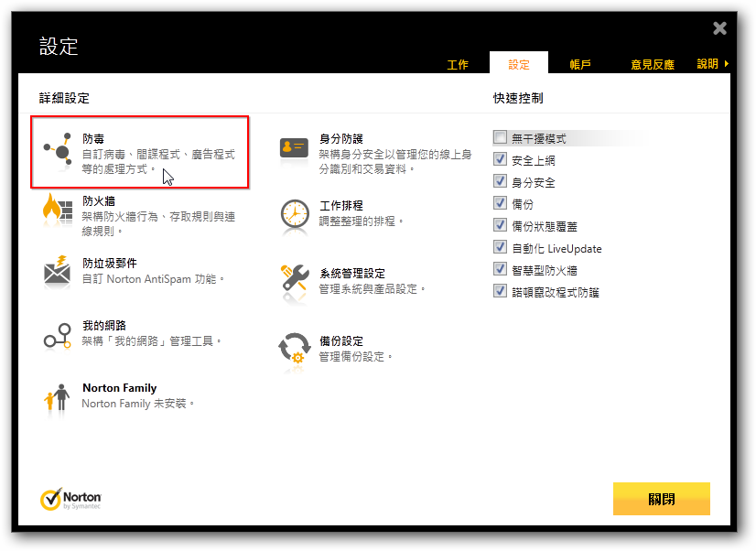Open the 帳戶 account tab
The image size is (756, 551).
pyautogui.click(x=580, y=65)
